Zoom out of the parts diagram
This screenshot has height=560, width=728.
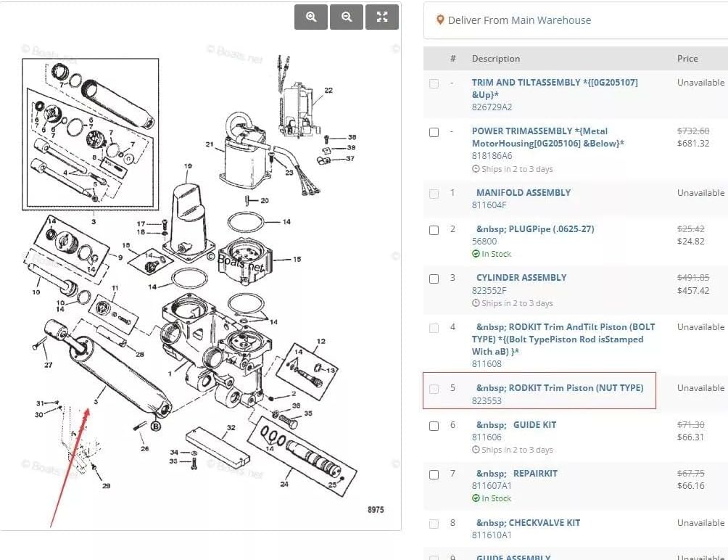point(347,17)
